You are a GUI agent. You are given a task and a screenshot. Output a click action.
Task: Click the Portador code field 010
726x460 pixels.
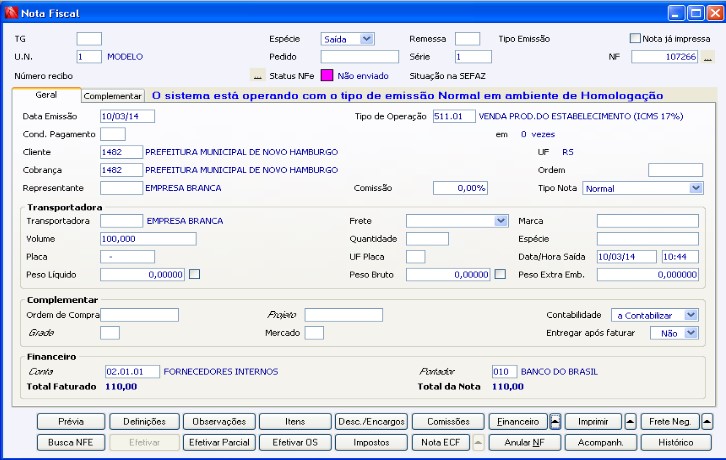point(505,372)
